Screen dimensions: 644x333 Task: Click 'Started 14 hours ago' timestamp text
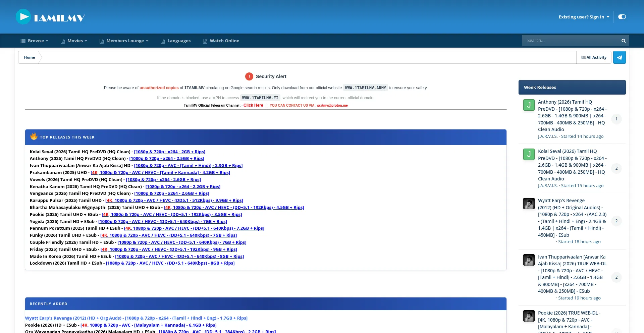click(582, 136)
